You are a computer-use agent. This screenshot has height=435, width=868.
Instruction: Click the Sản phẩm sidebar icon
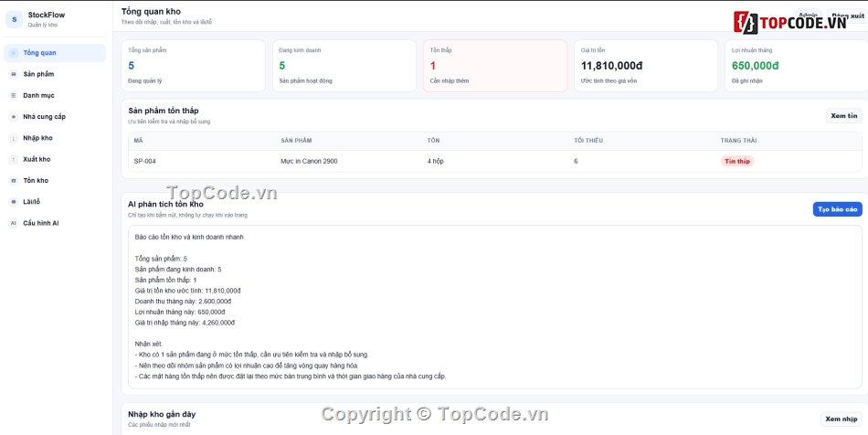[x=14, y=74]
